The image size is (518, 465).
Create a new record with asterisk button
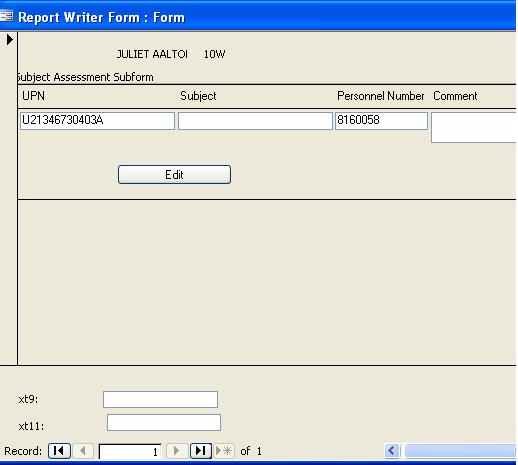(x=224, y=451)
